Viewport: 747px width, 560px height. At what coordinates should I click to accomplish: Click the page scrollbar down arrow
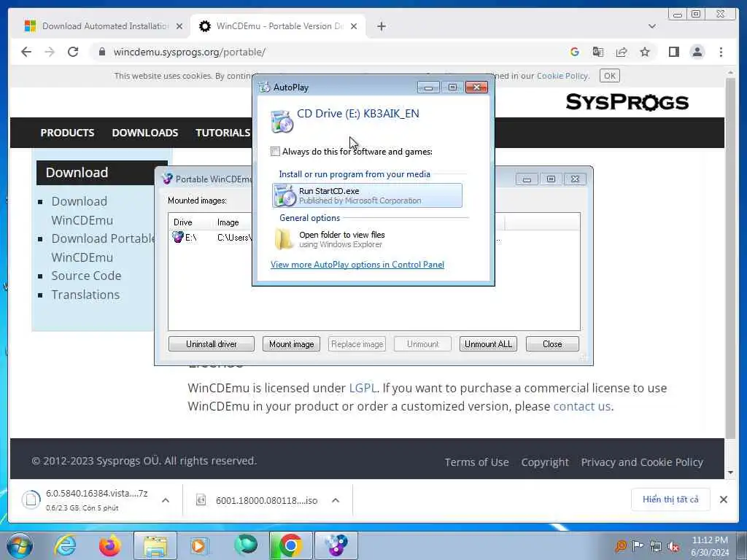731,472
